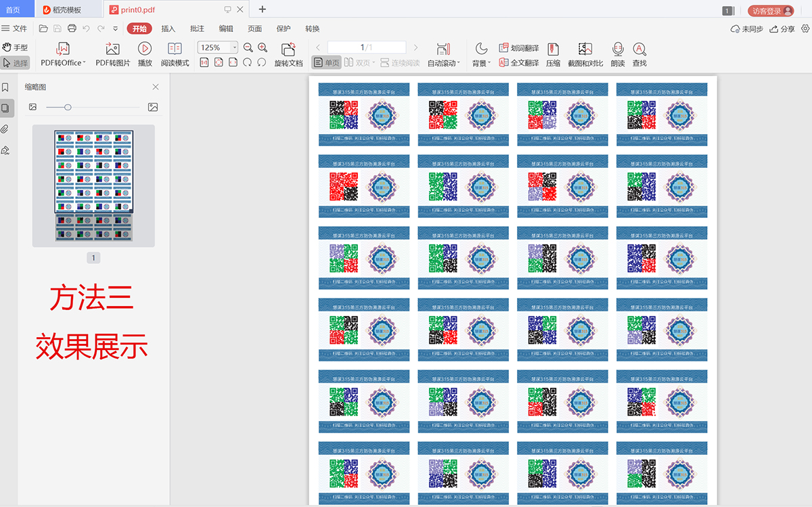Open the 文件 menu
The image size is (812, 507).
click(14, 28)
